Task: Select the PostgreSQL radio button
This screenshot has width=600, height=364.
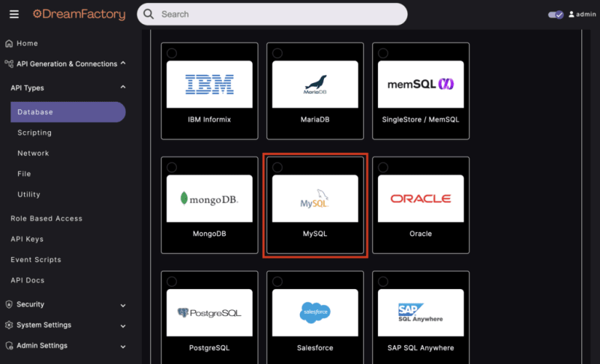Action: point(172,282)
